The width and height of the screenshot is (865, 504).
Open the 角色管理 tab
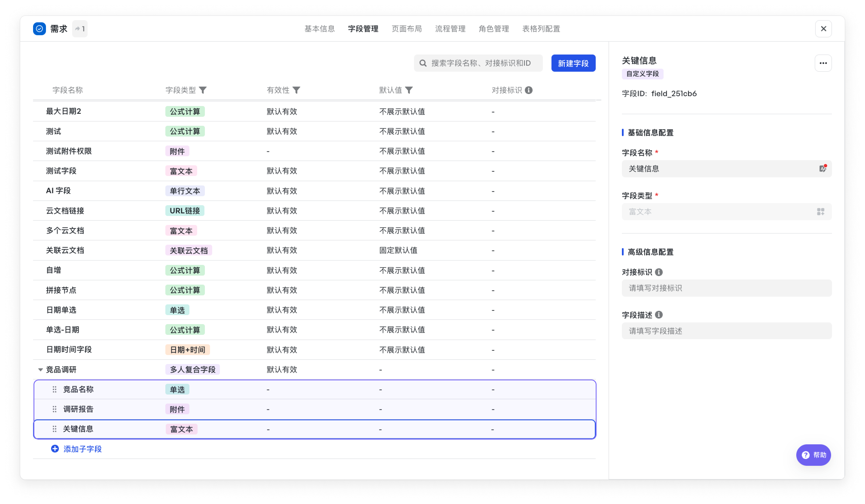[x=494, y=29]
